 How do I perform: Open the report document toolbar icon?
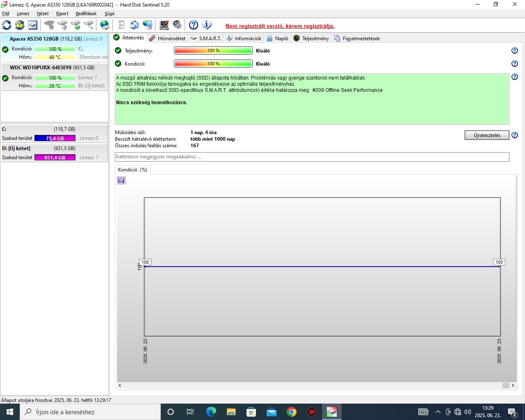point(121,25)
